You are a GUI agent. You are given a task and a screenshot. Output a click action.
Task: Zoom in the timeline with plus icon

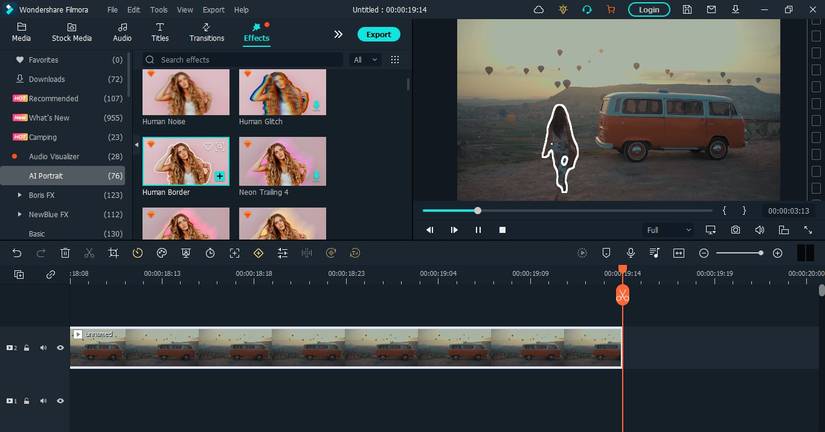778,253
